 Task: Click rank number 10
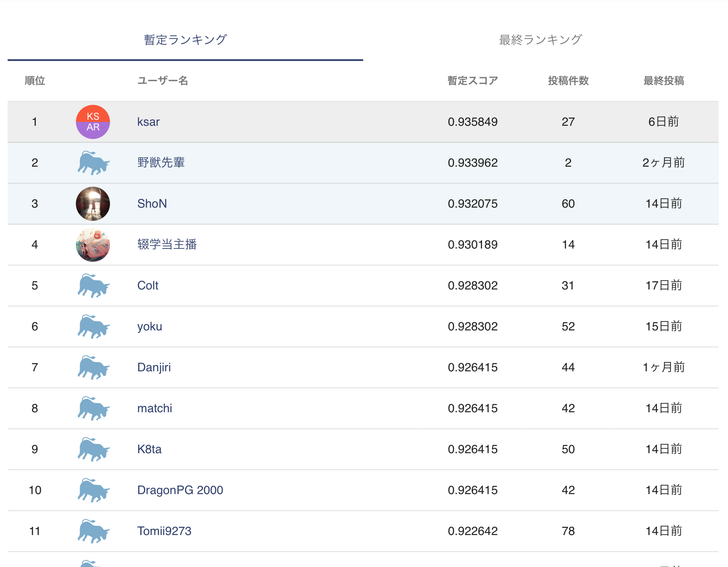tap(35, 490)
